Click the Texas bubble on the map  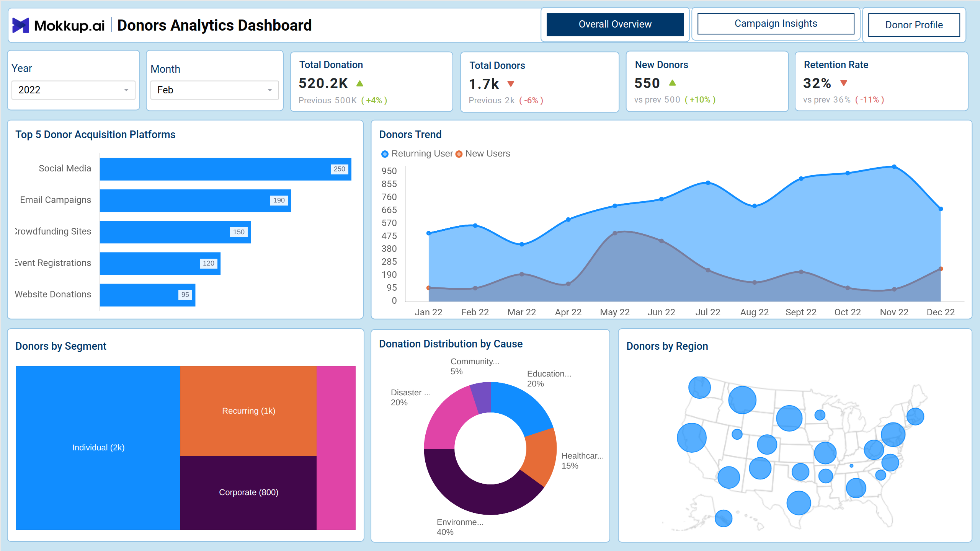(x=799, y=503)
